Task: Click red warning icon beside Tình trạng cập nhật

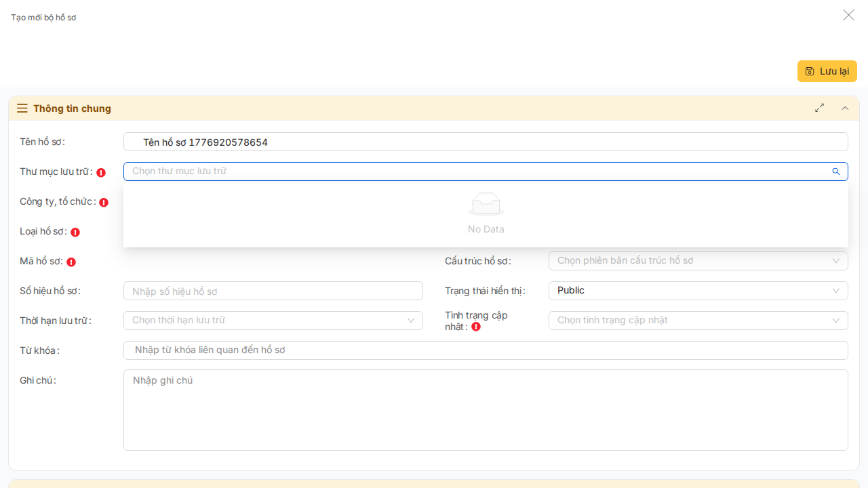Action: coord(476,327)
